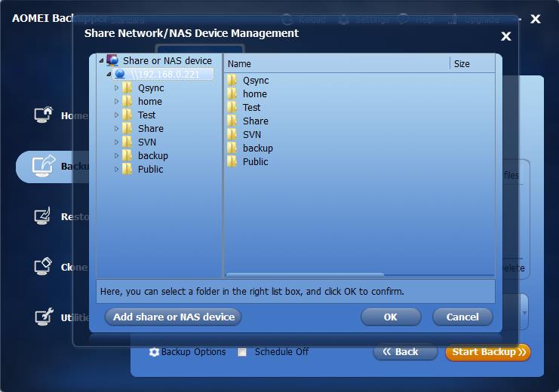Click the Utilities sidebar wrench icon

tap(44, 317)
